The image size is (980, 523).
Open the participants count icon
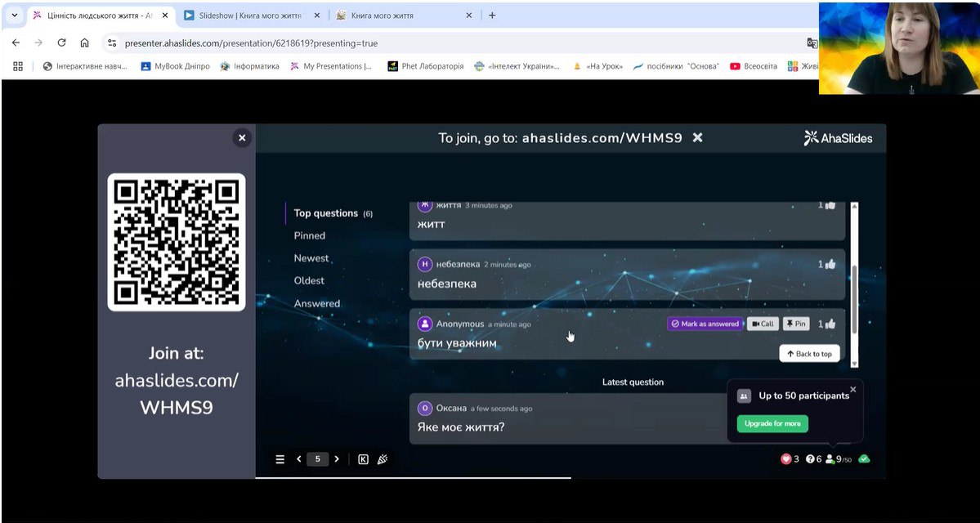click(838, 459)
